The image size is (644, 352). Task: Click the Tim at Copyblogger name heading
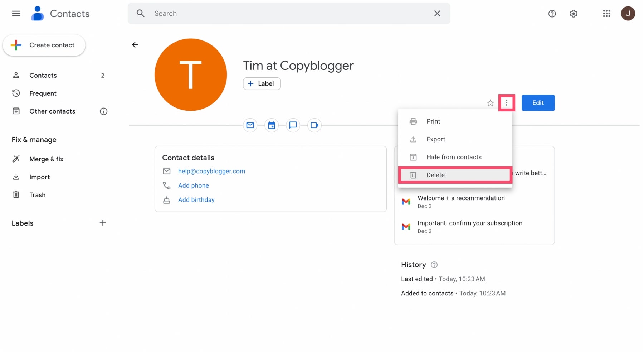(298, 66)
